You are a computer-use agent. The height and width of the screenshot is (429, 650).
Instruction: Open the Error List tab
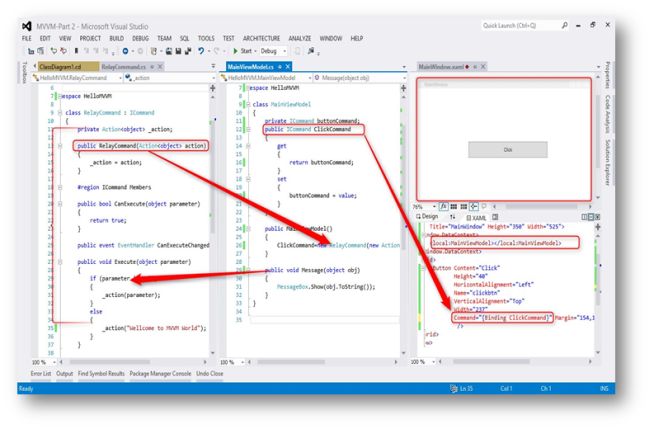click(x=41, y=373)
